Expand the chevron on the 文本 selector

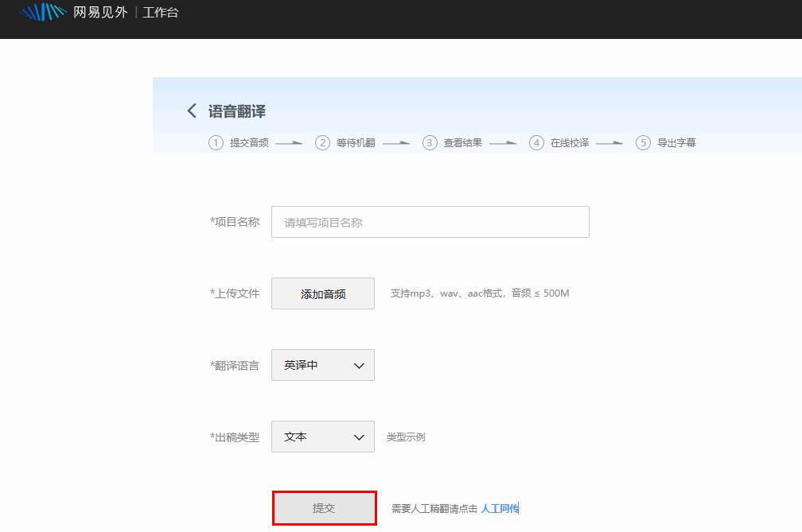(x=359, y=437)
